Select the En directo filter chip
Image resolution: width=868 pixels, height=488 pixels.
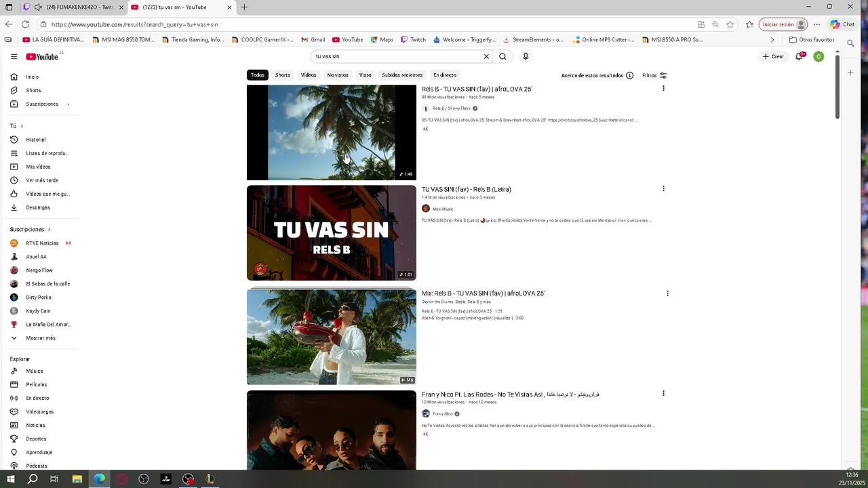tap(445, 75)
